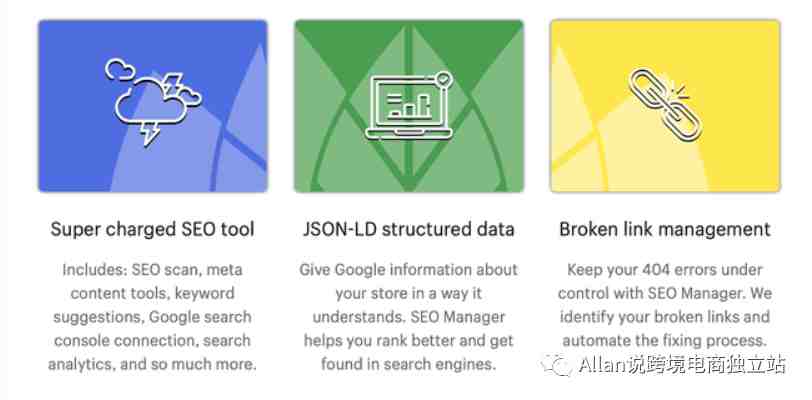Click the WeChat logo in the watermark
Screen dimensions: 812x400
click(555, 365)
